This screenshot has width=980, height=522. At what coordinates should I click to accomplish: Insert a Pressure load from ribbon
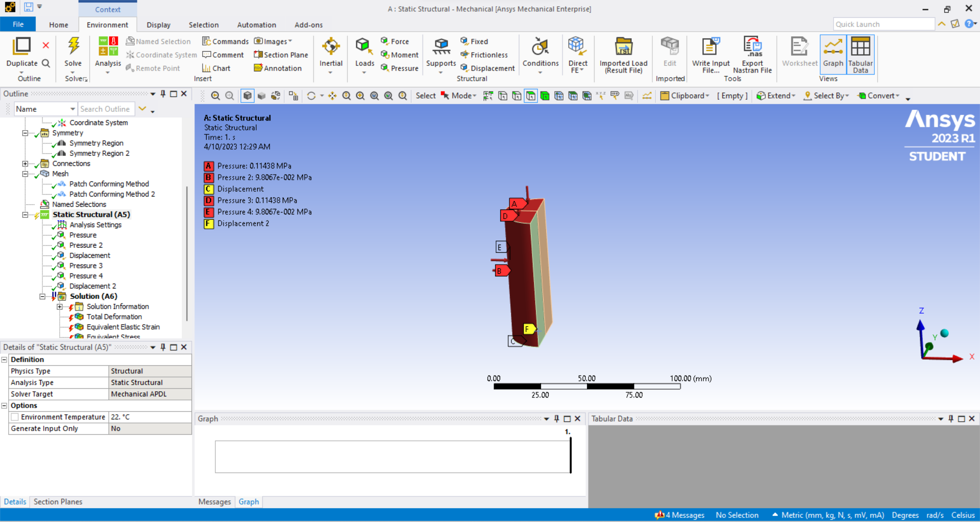coord(399,68)
